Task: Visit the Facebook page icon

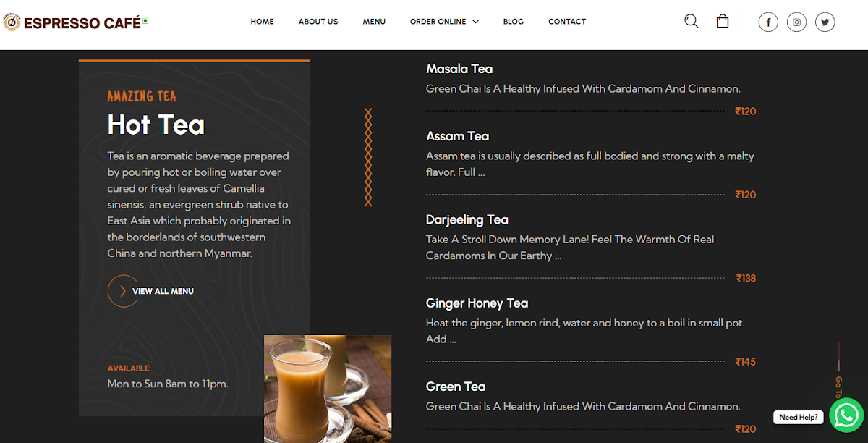Action: (x=768, y=22)
